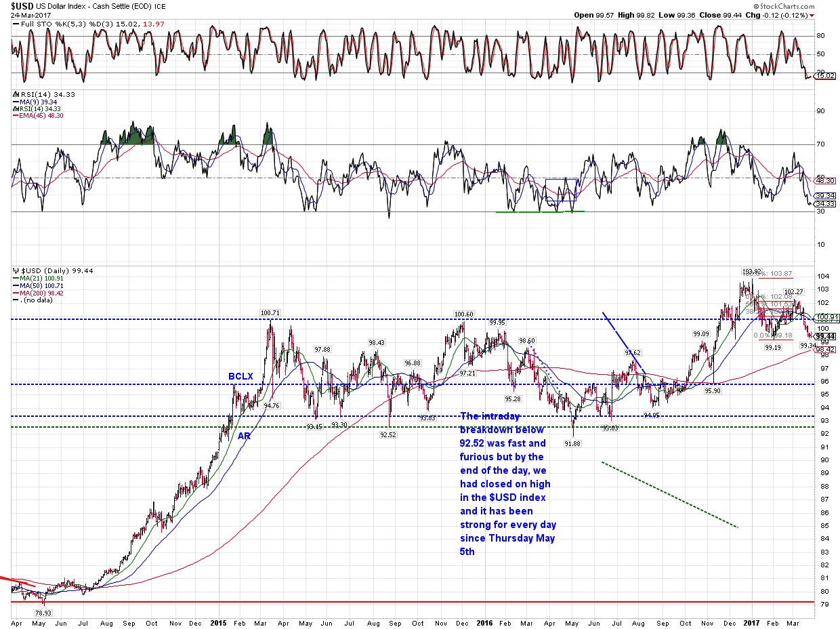Click the Full STO black line marker

pos(14,25)
